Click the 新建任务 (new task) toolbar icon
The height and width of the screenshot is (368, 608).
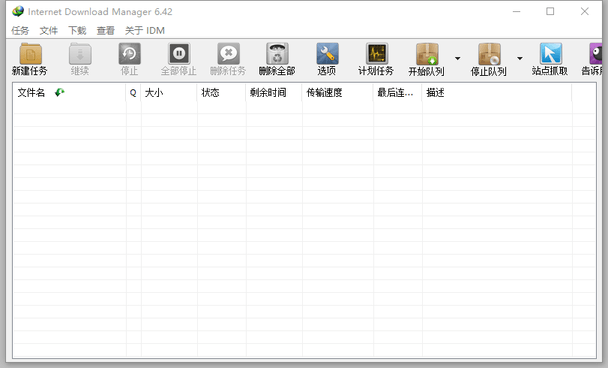click(x=30, y=54)
